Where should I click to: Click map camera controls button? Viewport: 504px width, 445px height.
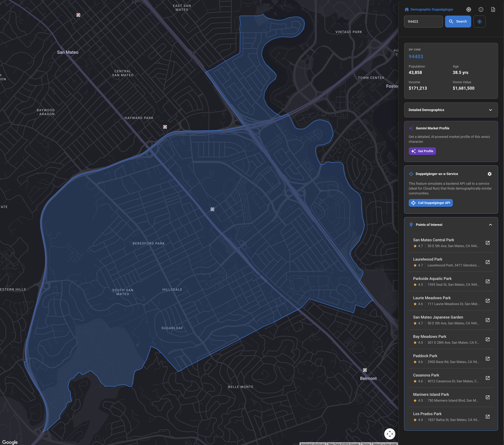click(390, 434)
